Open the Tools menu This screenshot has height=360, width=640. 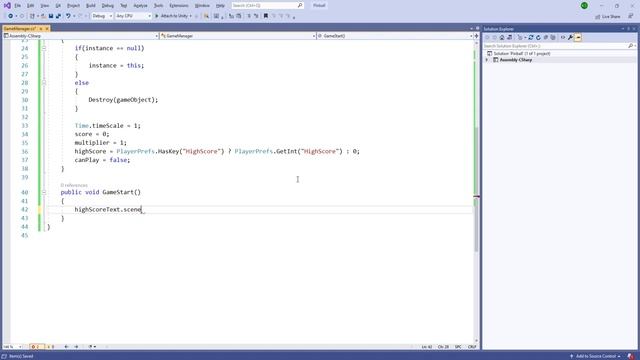pos(158,6)
